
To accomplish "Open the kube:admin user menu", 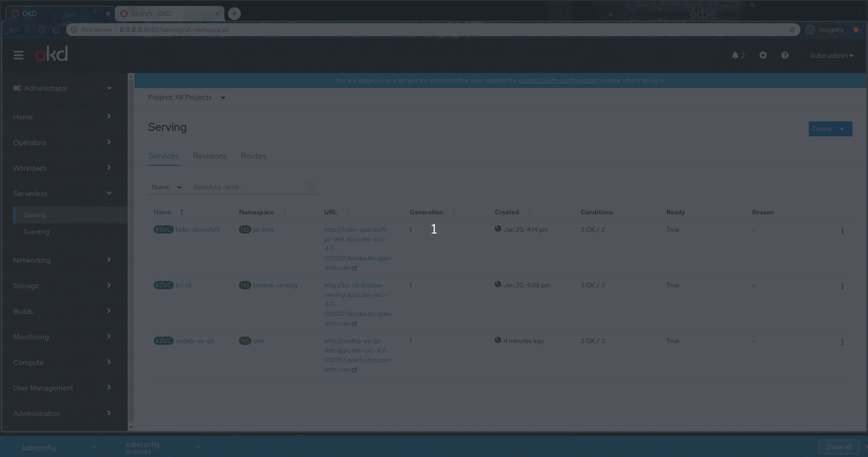I will coord(832,56).
